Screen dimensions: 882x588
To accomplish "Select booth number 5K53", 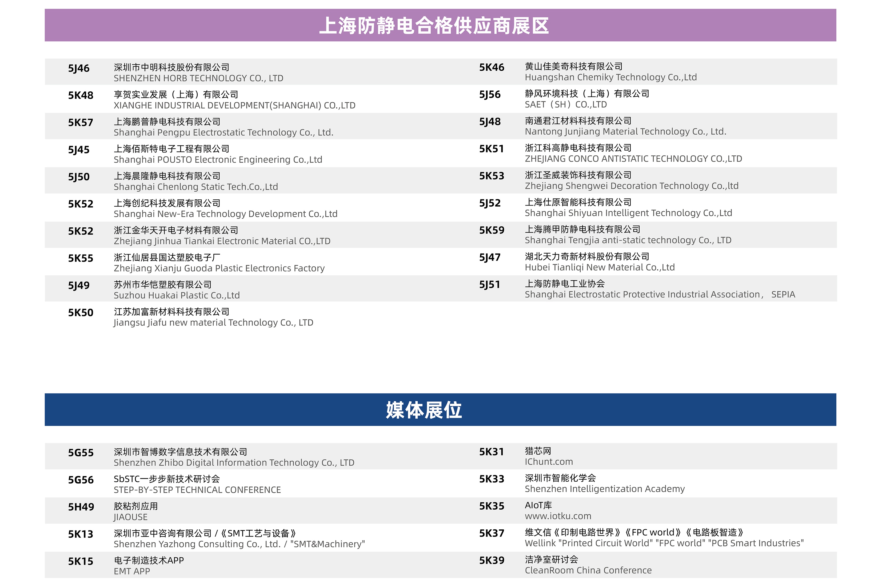I will [492, 176].
